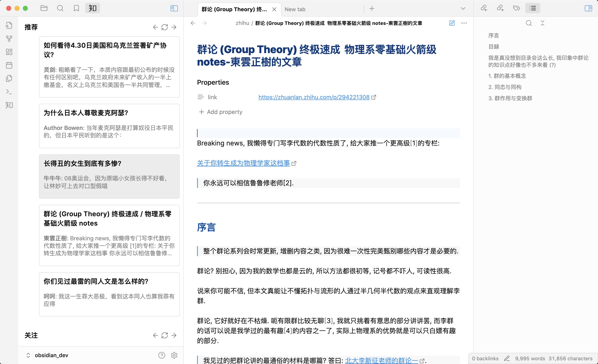The image size is (598, 364).
Task: Open the tab list dropdown chevron
Action: (463, 9)
